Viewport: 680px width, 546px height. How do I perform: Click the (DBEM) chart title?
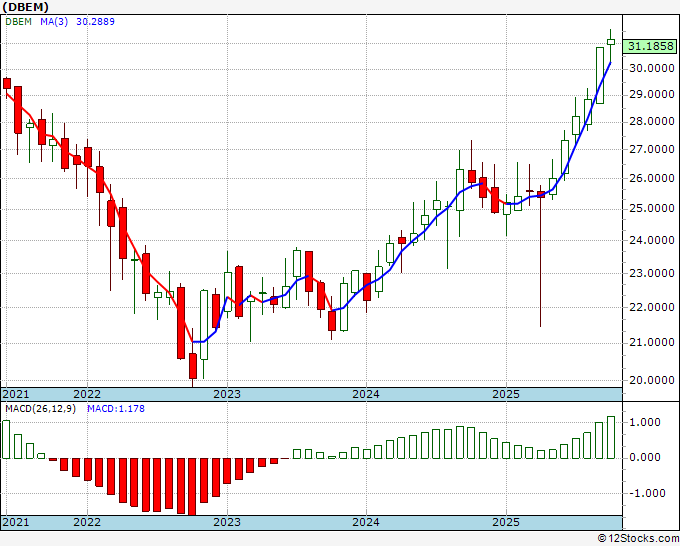point(26,7)
